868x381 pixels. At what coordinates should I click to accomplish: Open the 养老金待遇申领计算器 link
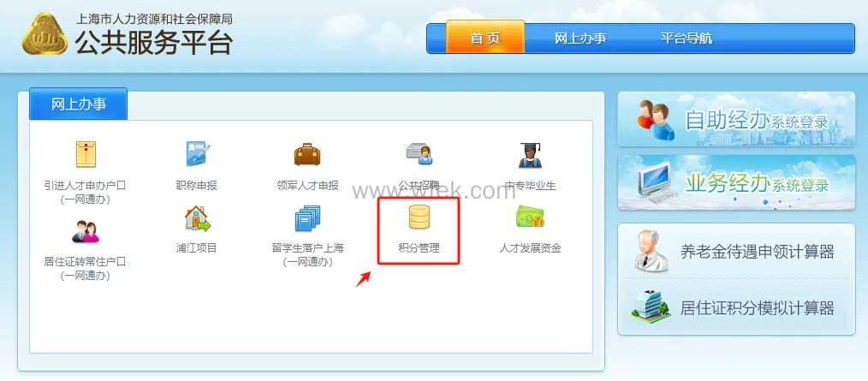[x=736, y=252]
